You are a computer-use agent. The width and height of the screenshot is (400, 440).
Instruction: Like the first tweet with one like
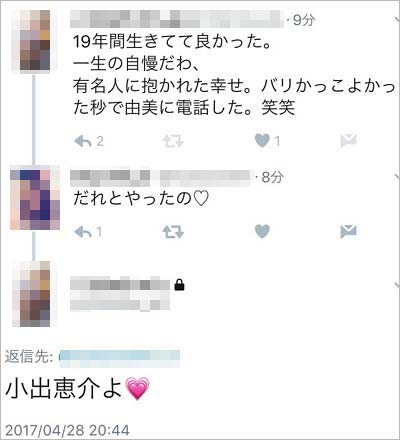(x=262, y=141)
